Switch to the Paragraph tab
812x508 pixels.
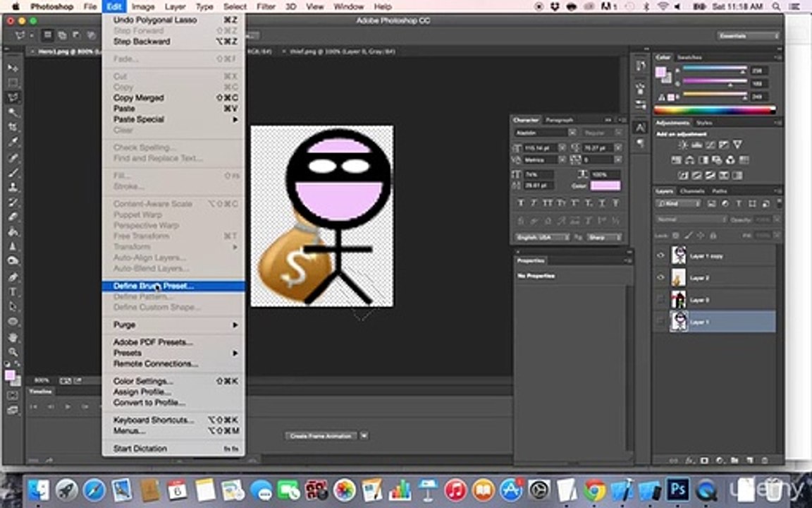[x=559, y=120]
